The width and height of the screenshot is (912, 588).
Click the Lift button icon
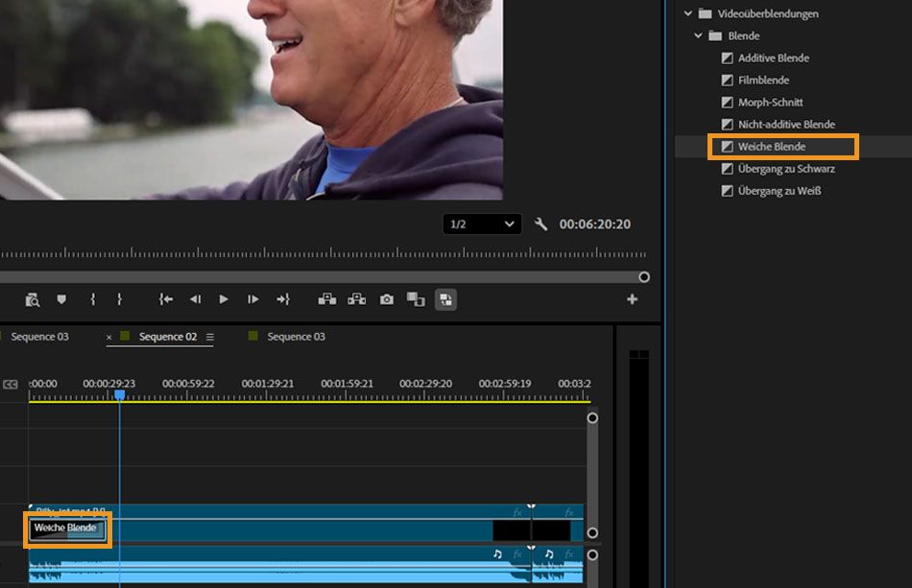click(327, 299)
